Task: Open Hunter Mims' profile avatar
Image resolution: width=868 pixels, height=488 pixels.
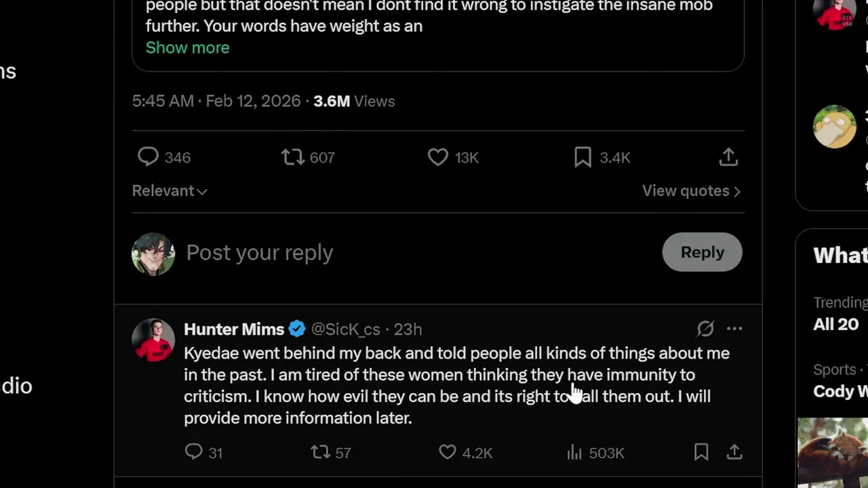Action: click(153, 340)
